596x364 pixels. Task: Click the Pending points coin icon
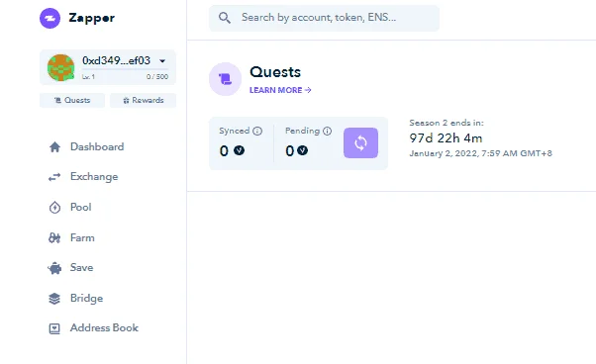coord(303,150)
